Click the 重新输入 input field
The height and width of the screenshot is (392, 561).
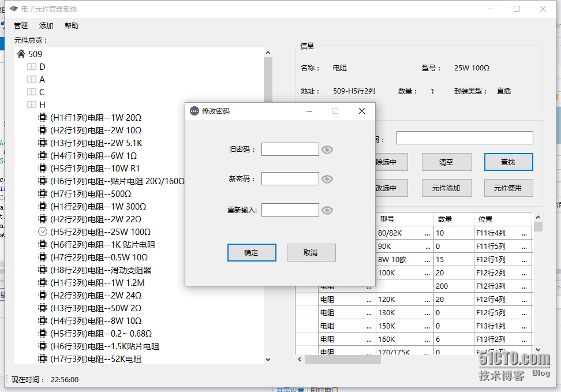290,210
